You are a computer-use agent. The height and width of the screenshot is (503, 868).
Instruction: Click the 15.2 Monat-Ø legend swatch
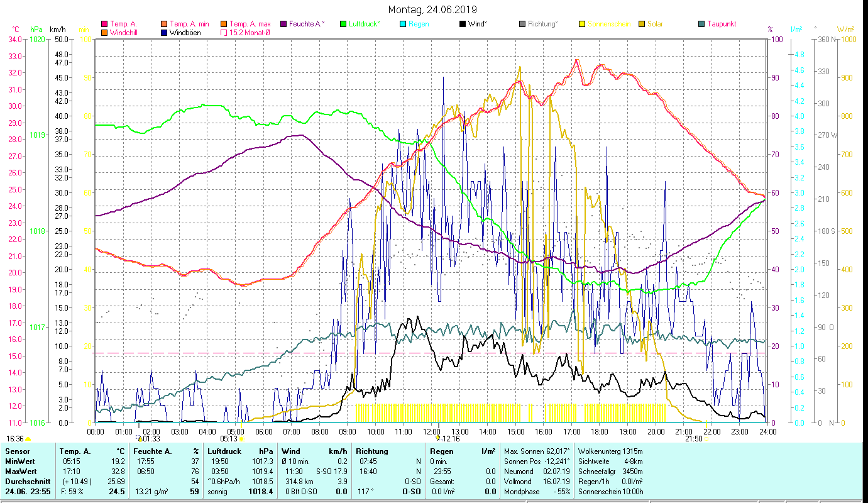(x=223, y=33)
